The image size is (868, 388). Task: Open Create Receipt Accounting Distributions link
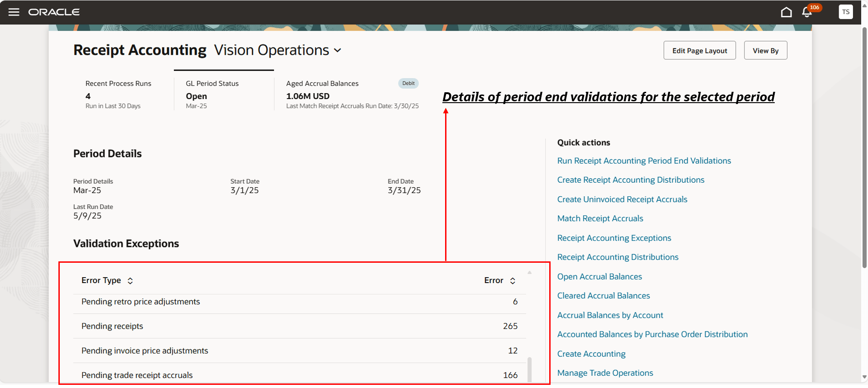coord(631,180)
